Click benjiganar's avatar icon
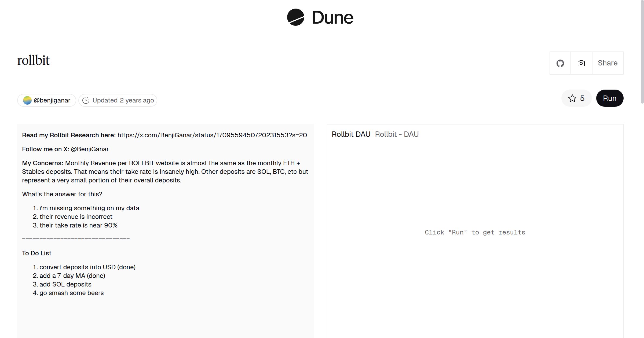Screen dimensions: 644x338 click(x=27, y=100)
